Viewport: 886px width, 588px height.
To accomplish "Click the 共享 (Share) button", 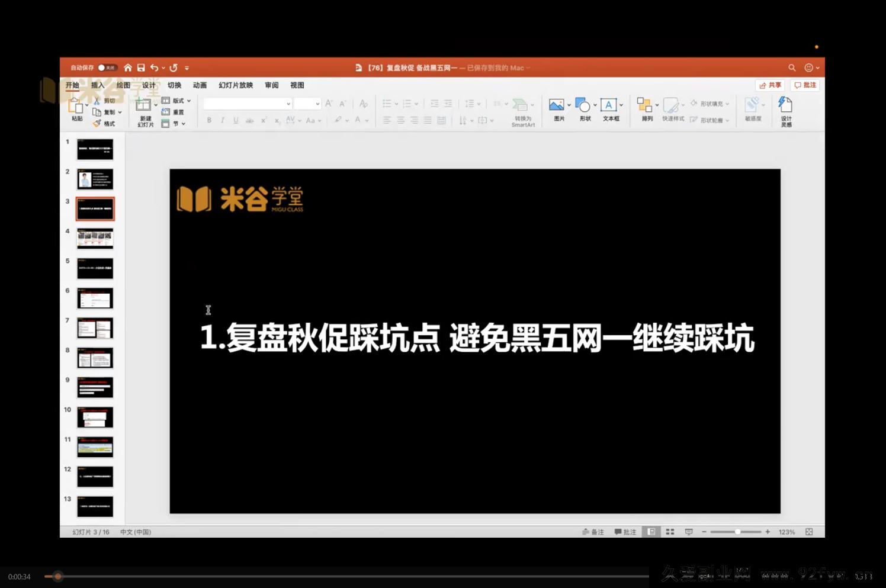I will tap(769, 85).
